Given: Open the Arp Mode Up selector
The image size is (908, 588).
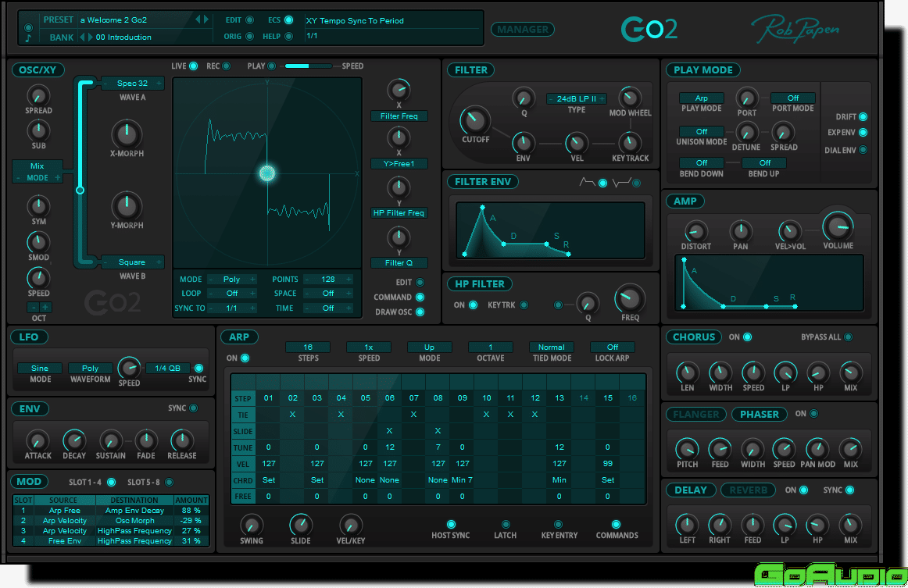Looking at the screenshot, I should 429,347.
